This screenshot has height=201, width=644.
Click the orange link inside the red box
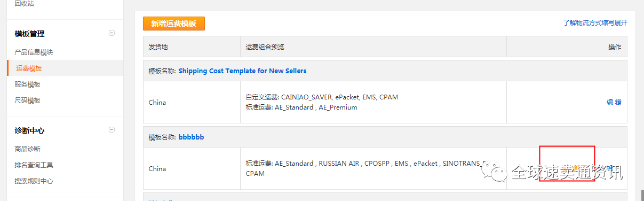click(x=570, y=168)
